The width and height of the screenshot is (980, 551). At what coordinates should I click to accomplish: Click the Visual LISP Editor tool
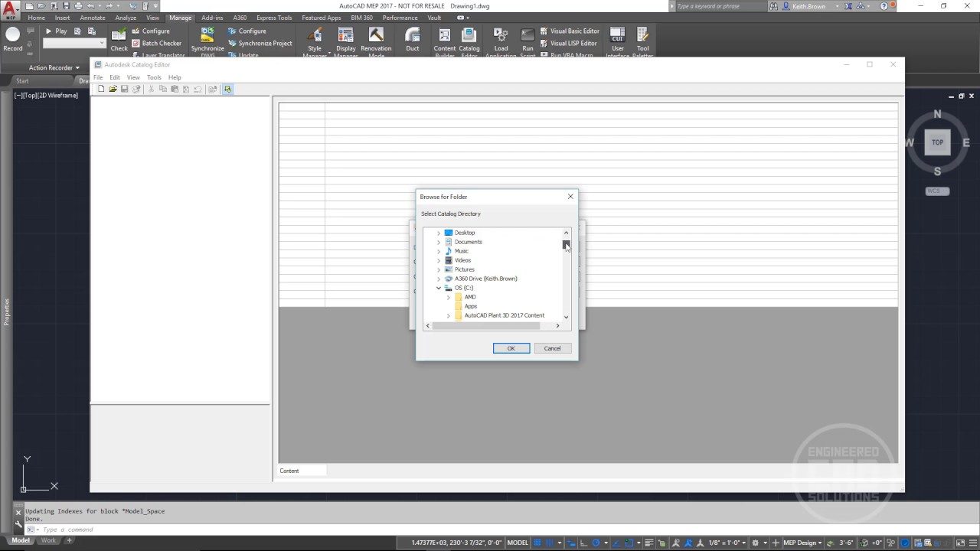(568, 44)
